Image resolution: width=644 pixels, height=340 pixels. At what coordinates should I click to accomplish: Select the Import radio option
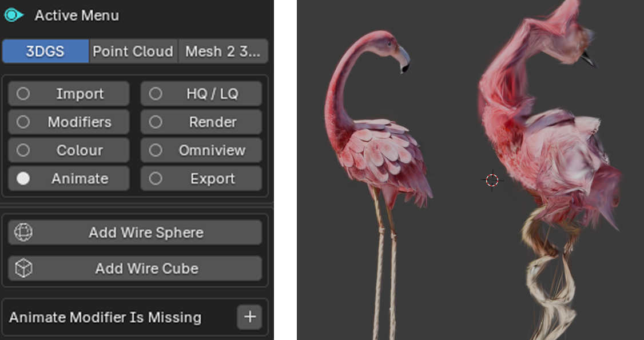69,94
